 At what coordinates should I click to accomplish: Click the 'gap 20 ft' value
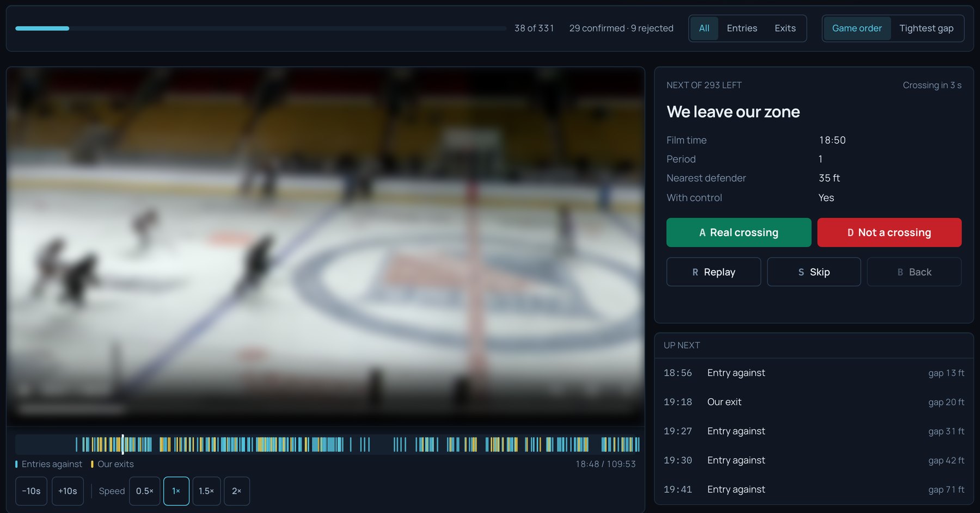[946, 402]
